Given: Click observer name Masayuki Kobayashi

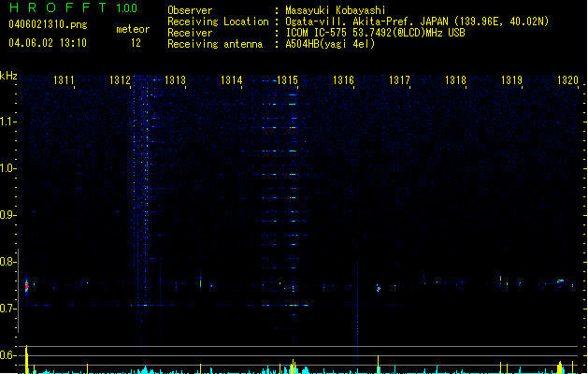Looking at the screenshot, I should [x=336, y=10].
